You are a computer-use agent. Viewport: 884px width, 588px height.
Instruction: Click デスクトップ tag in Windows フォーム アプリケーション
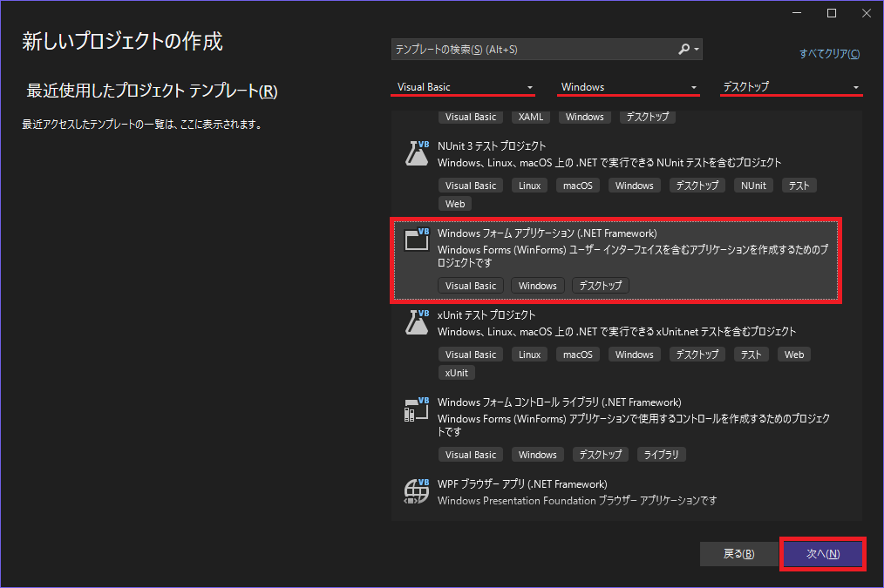click(x=601, y=286)
